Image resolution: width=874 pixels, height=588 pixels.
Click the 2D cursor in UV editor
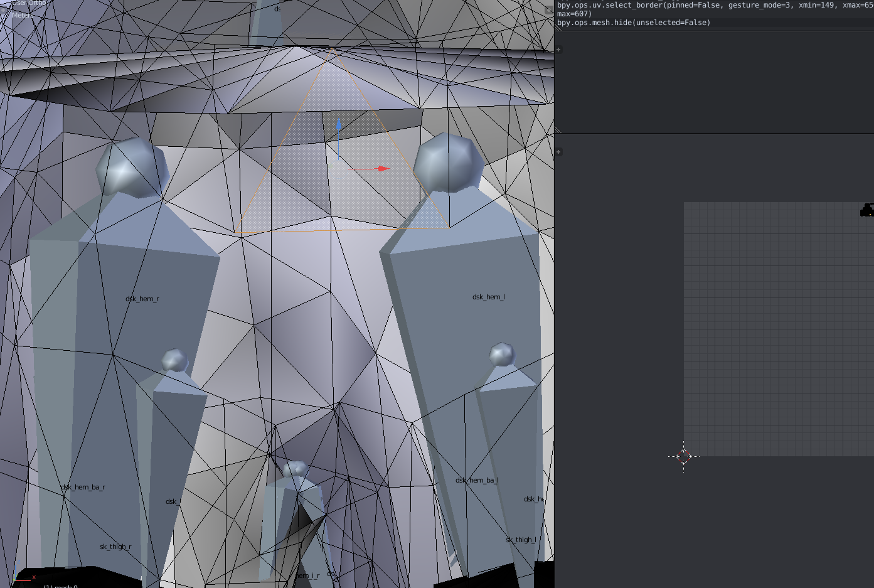[683, 456]
